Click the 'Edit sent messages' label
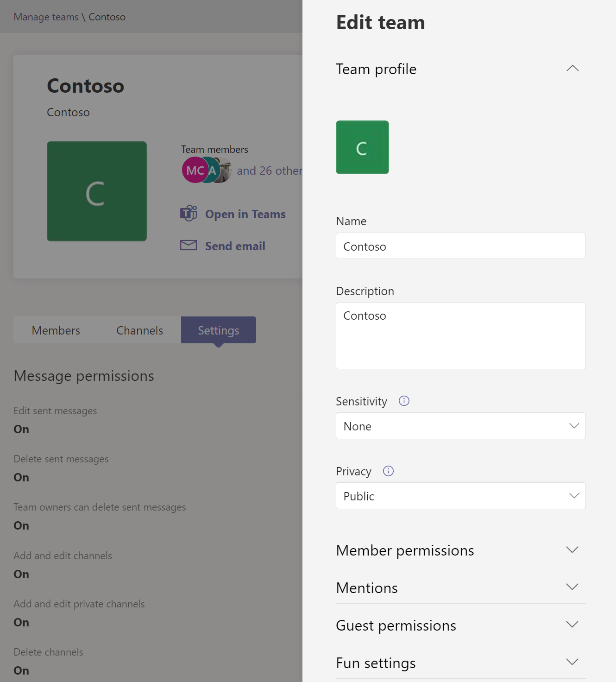Screen dimensions: 616x682 [x=55, y=411]
